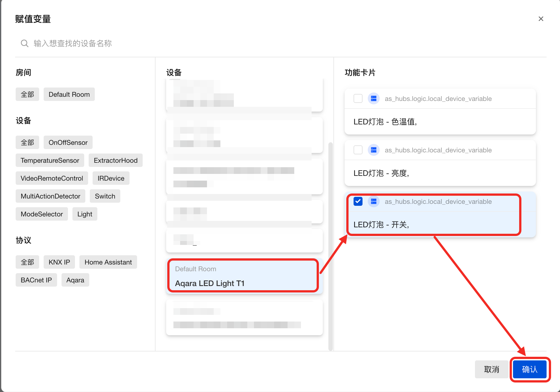Image resolution: width=560 pixels, height=392 pixels.
Task: Filter by Default Room tag
Action: [69, 95]
